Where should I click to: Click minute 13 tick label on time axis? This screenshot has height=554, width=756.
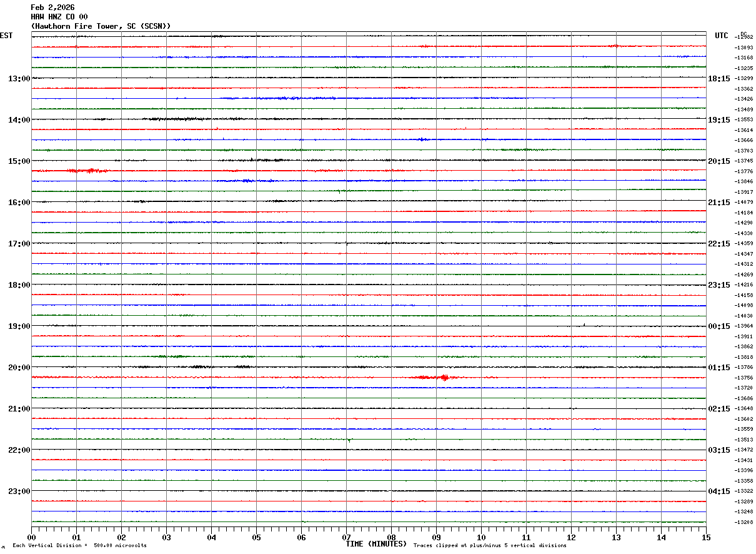(616, 537)
